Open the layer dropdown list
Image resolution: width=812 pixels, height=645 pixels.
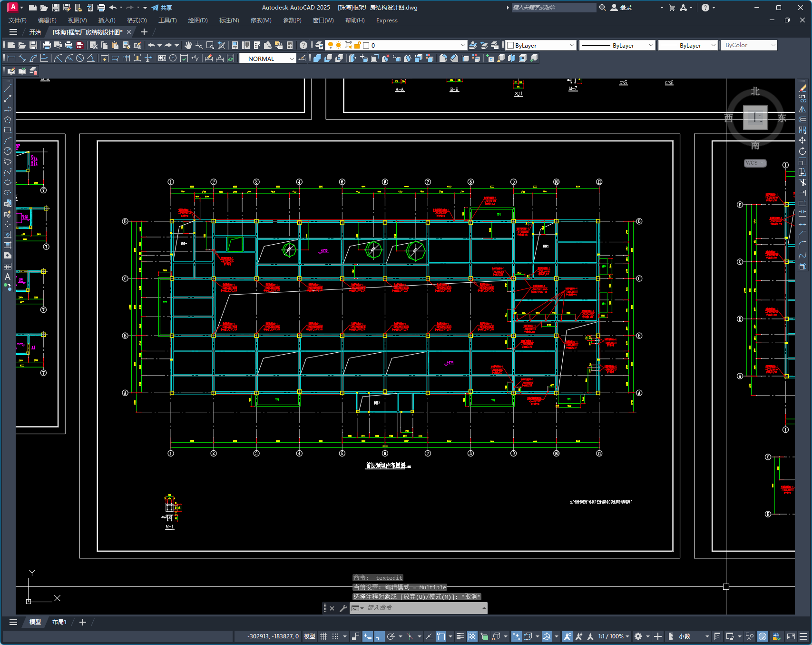(x=463, y=45)
